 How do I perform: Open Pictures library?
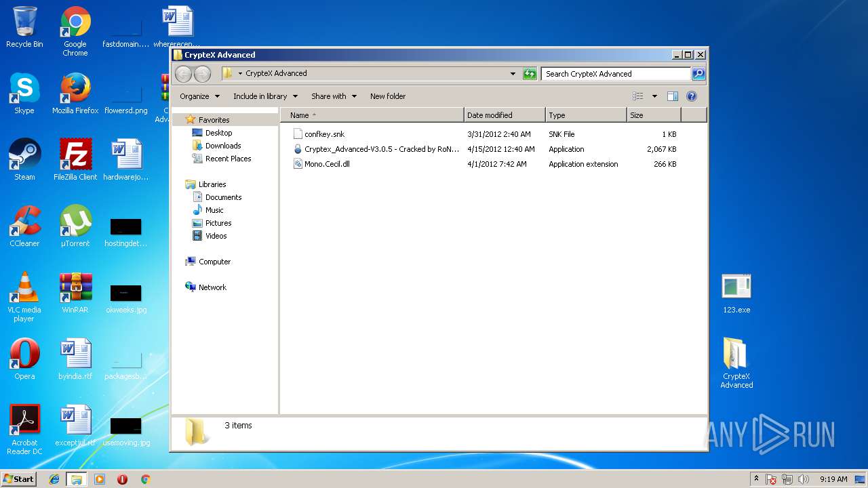coord(218,223)
